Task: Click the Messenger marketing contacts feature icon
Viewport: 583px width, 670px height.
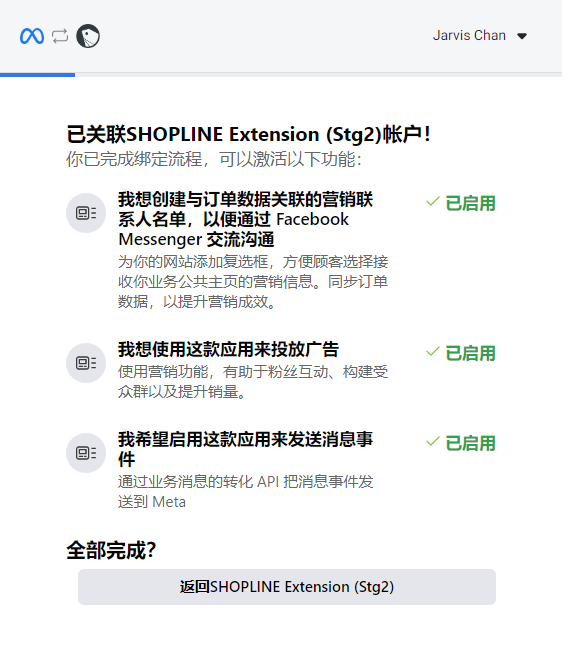Action: [x=86, y=213]
